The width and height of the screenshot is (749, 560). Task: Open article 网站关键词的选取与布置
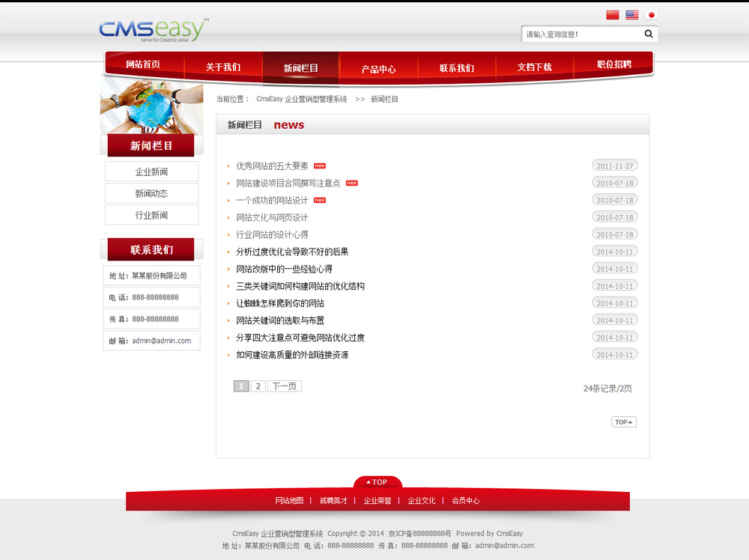coord(280,320)
